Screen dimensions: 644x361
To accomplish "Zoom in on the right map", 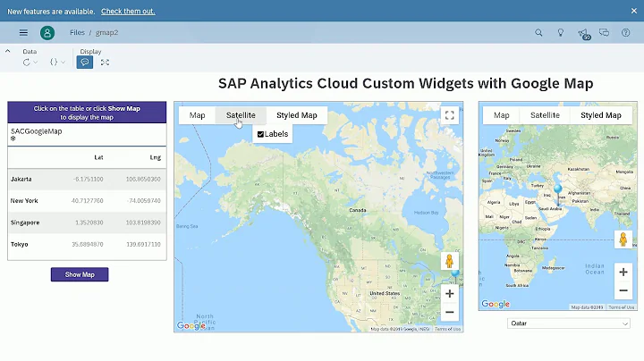I will point(623,272).
